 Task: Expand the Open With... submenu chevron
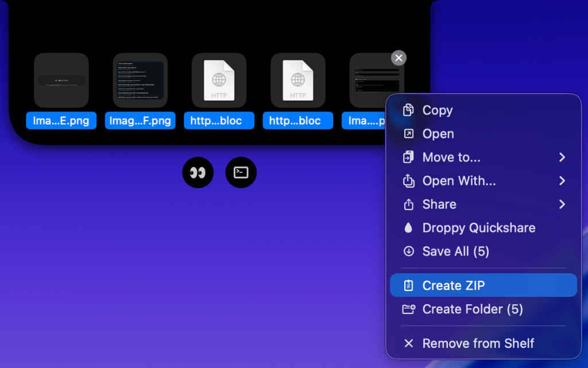562,181
